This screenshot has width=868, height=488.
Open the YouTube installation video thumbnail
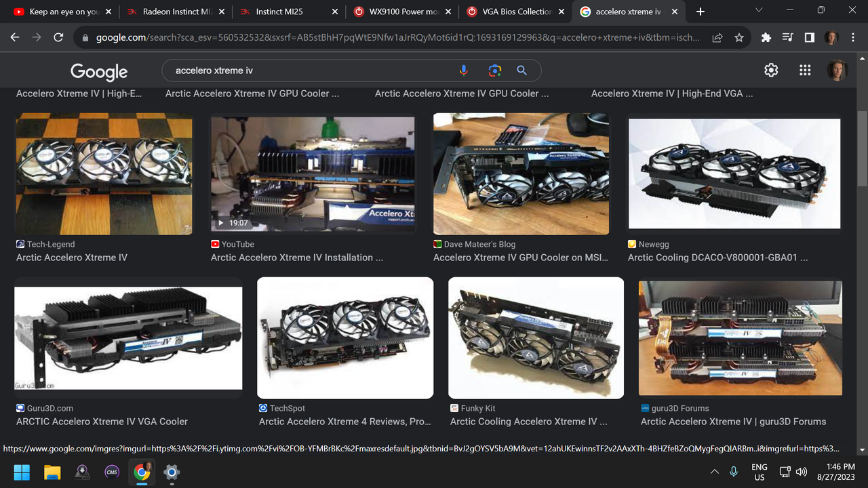pyautogui.click(x=313, y=175)
